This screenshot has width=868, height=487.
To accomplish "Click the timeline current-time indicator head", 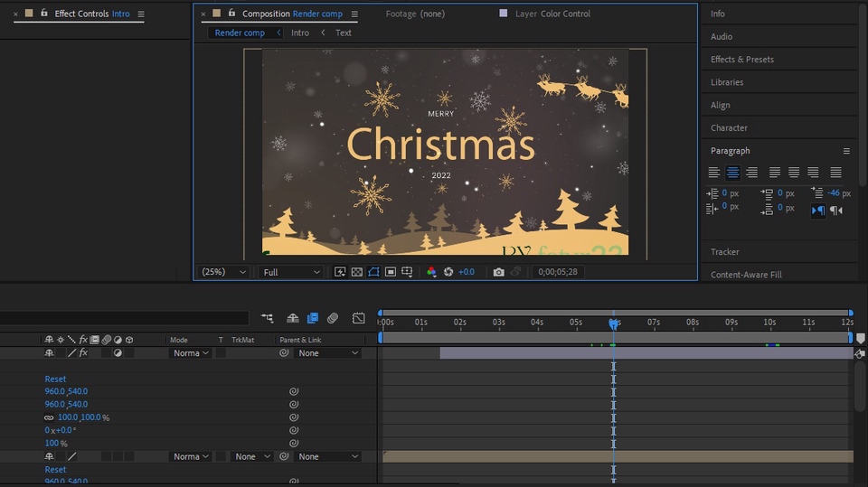I will click(613, 323).
